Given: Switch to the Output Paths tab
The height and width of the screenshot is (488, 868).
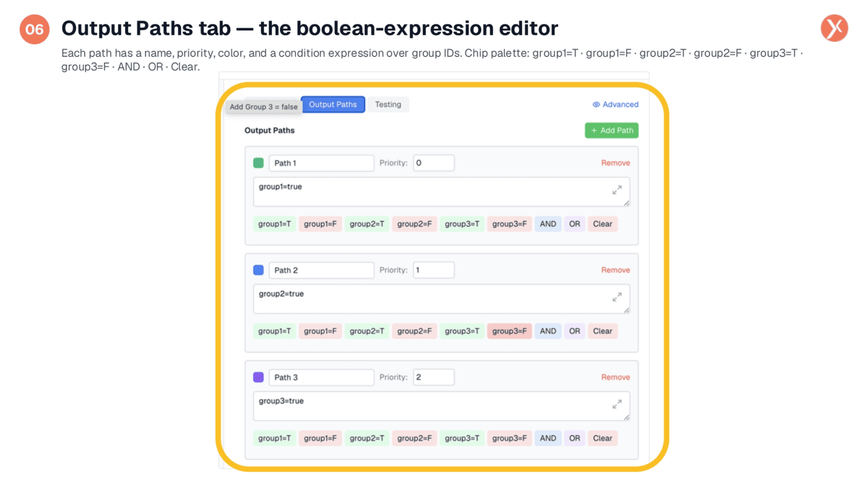Looking at the screenshot, I should click(x=333, y=104).
